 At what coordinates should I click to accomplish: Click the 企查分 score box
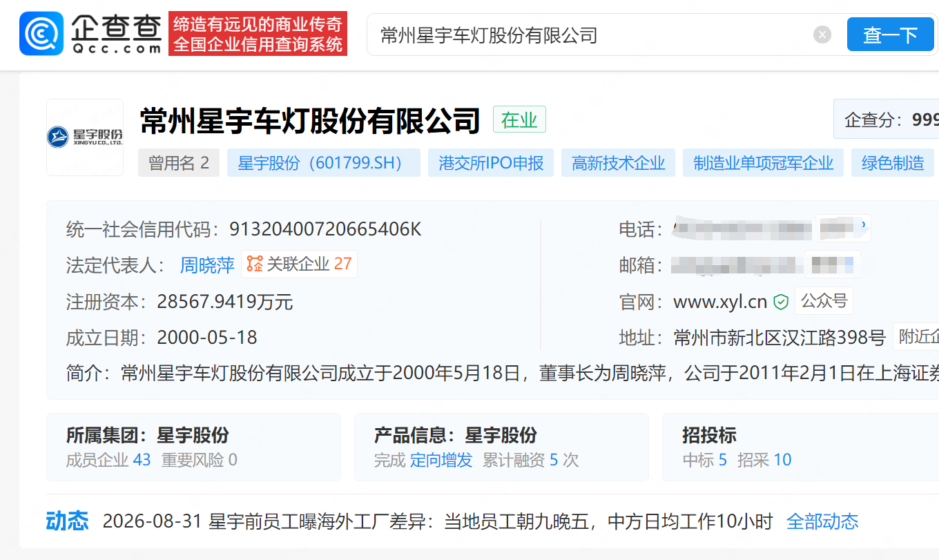(x=886, y=119)
